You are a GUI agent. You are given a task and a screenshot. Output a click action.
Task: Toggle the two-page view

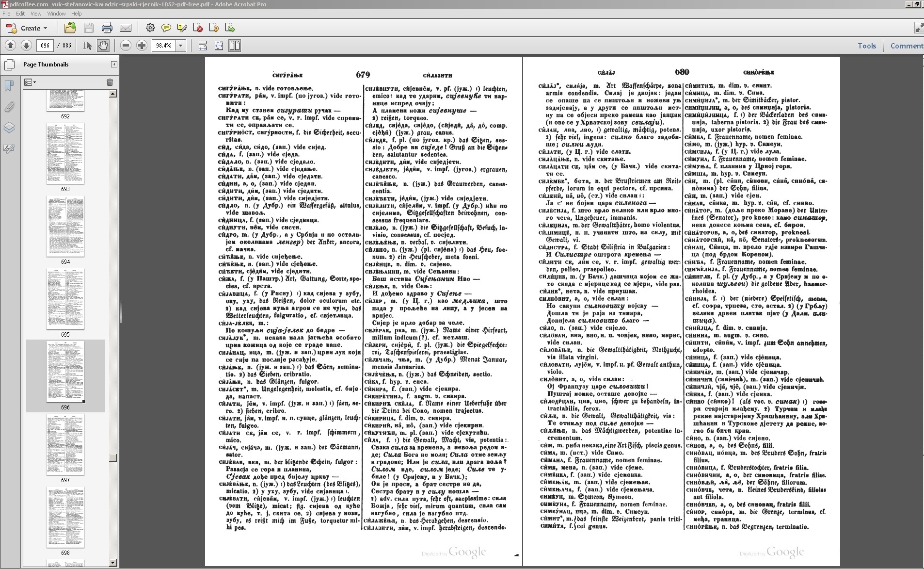(235, 46)
